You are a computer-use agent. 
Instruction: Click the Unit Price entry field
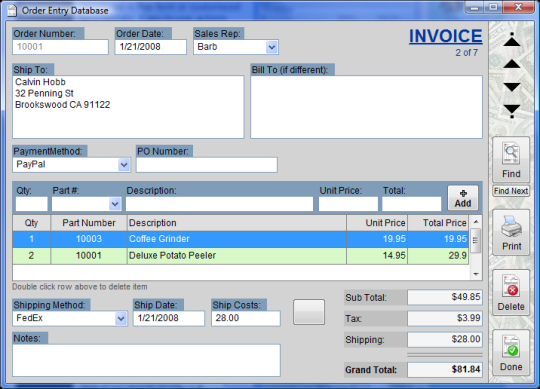[348, 204]
